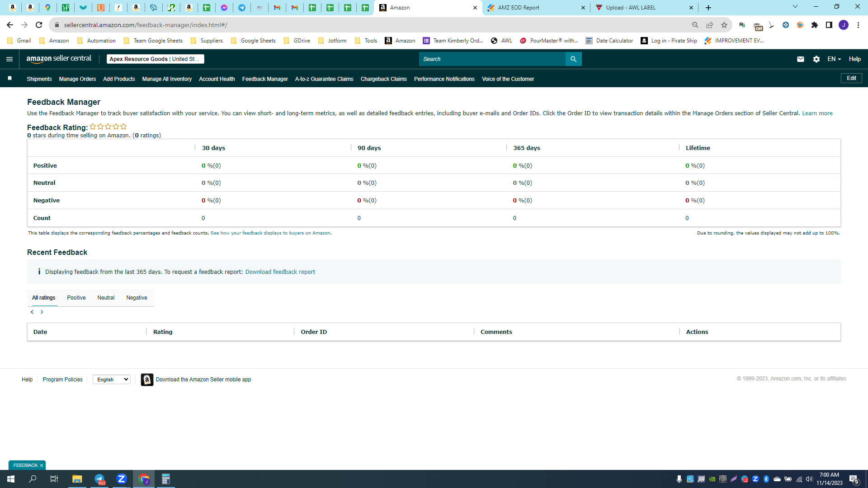Open Zoom from the taskbar

pos(122,479)
